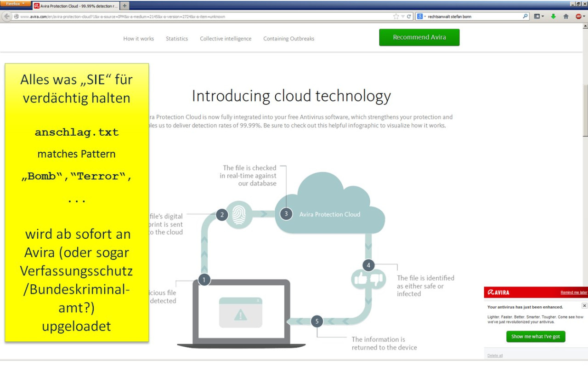Expand the Adblock Plus dropdown arrow

pyautogui.click(x=584, y=16)
